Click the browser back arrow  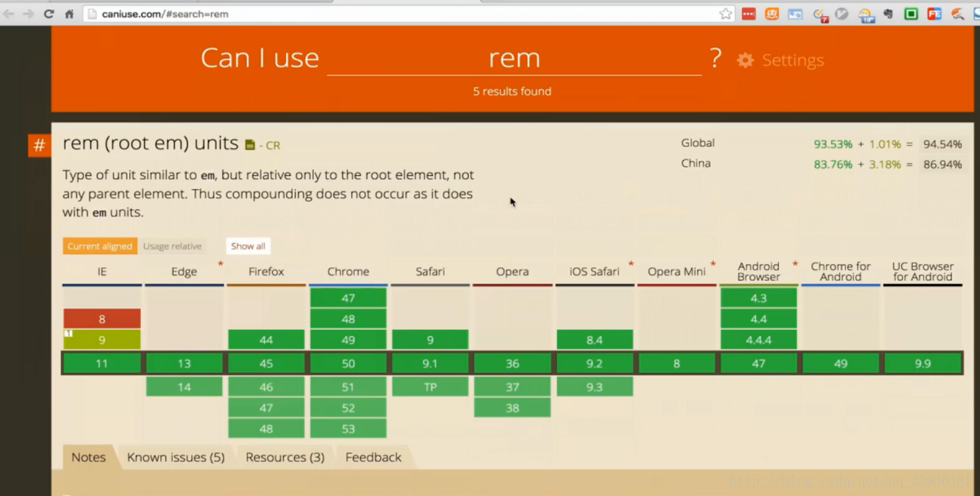(x=9, y=14)
